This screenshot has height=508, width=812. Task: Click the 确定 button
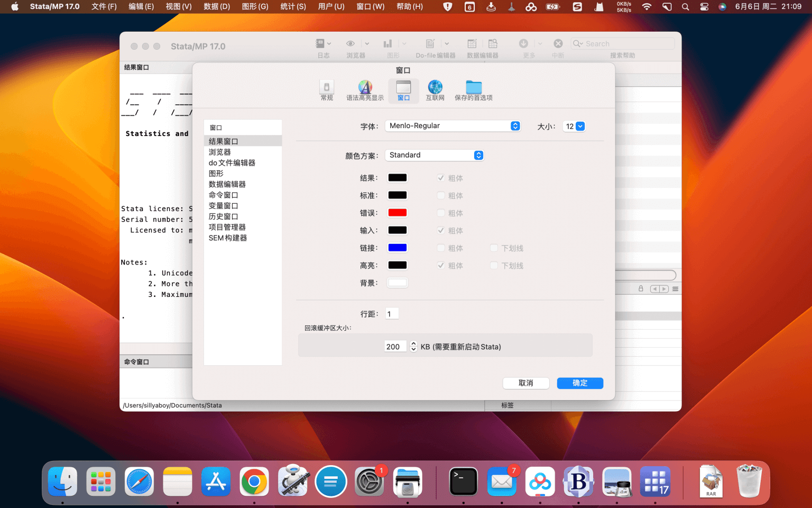pyautogui.click(x=580, y=383)
